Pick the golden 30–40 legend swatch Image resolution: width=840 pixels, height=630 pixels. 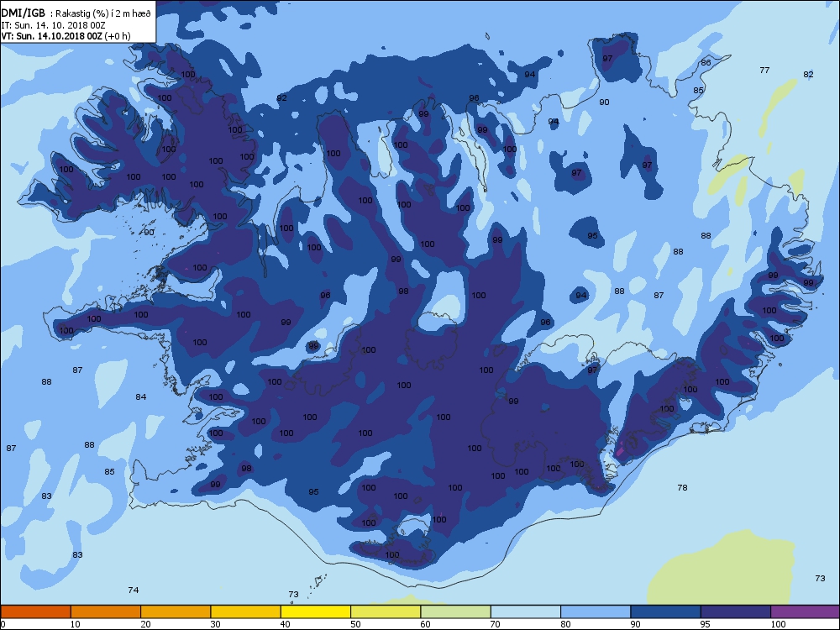tap(246, 612)
